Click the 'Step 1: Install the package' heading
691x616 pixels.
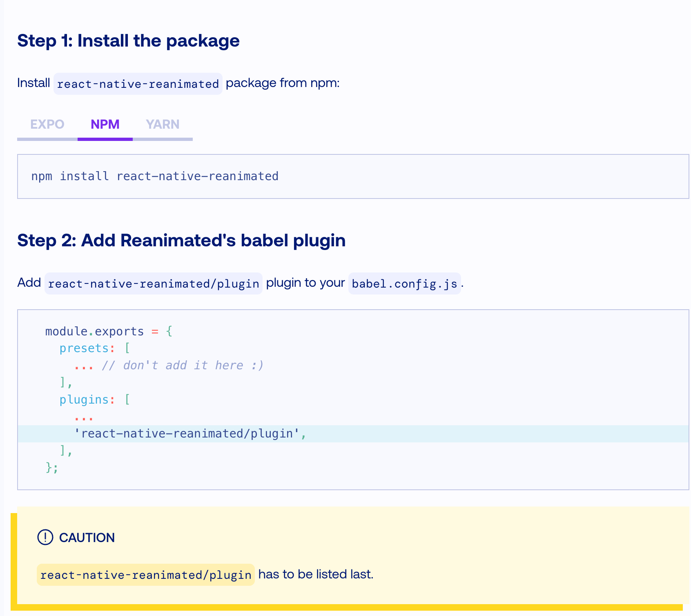[128, 41]
